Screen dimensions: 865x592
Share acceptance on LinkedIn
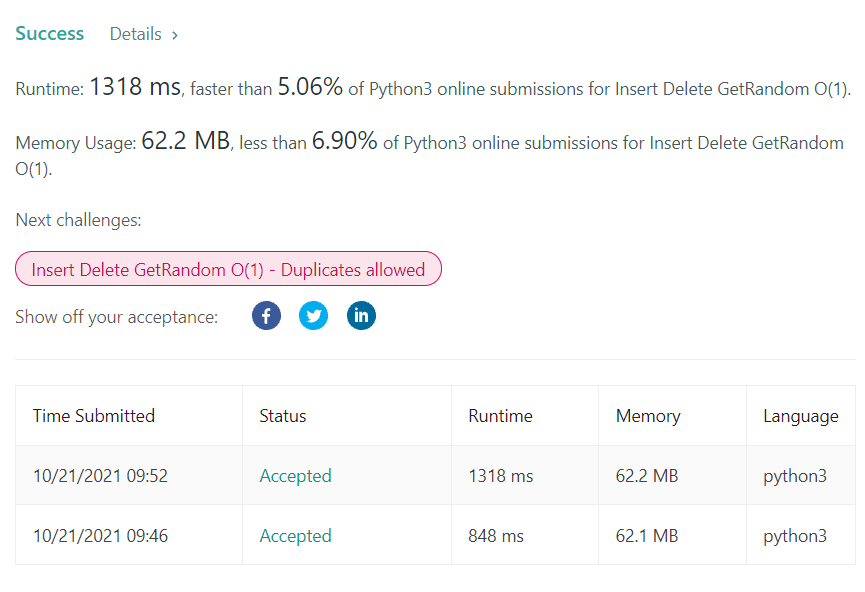click(x=361, y=316)
